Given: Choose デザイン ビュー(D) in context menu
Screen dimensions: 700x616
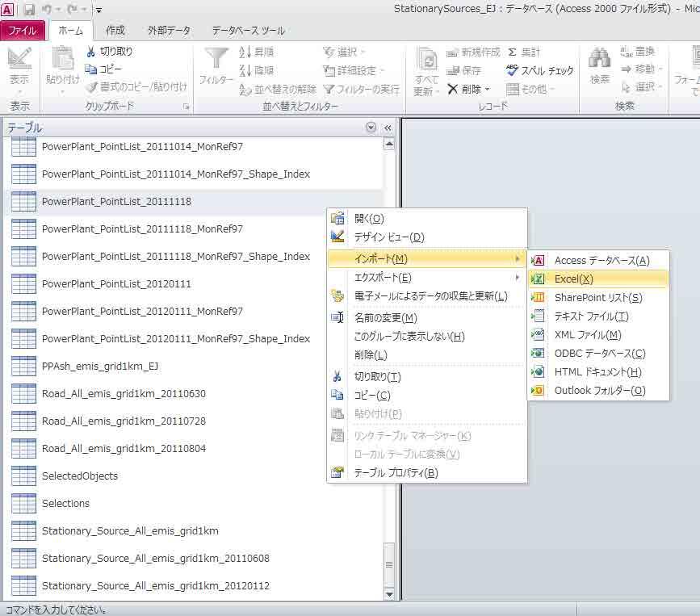Looking at the screenshot, I should tap(427, 237).
